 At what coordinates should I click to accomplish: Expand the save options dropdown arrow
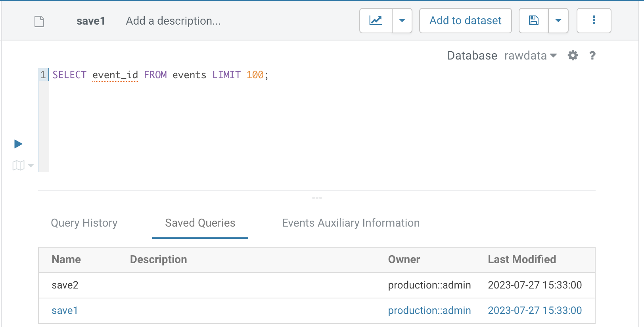coord(558,21)
